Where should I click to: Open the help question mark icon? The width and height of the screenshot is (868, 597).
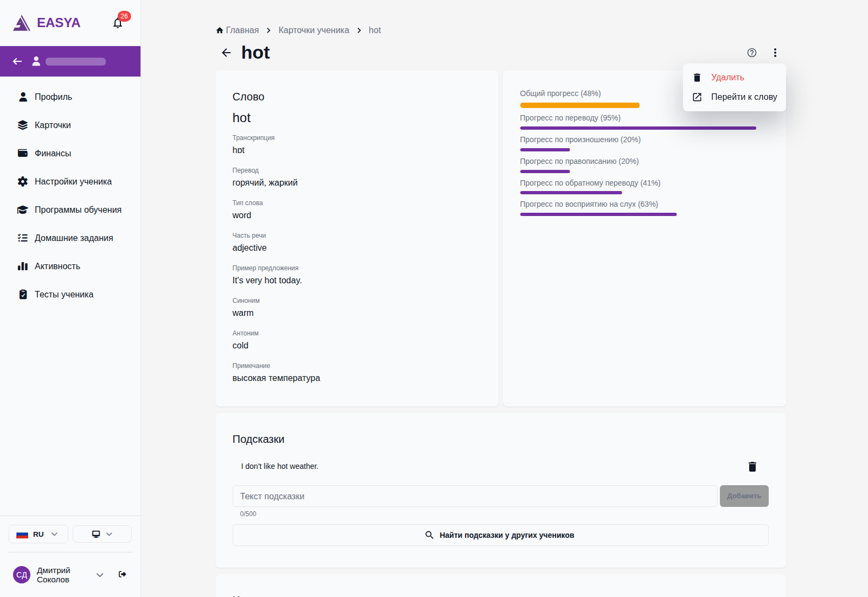pyautogui.click(x=751, y=53)
